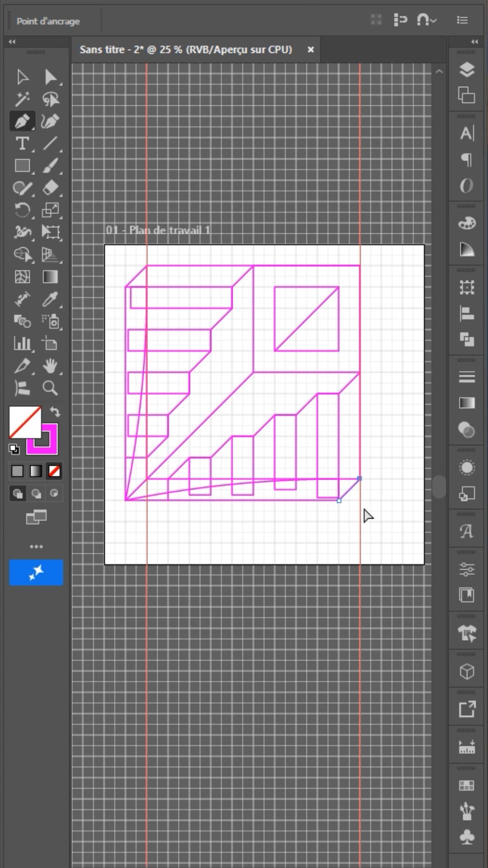Select the Magic Wand tool

[22, 99]
